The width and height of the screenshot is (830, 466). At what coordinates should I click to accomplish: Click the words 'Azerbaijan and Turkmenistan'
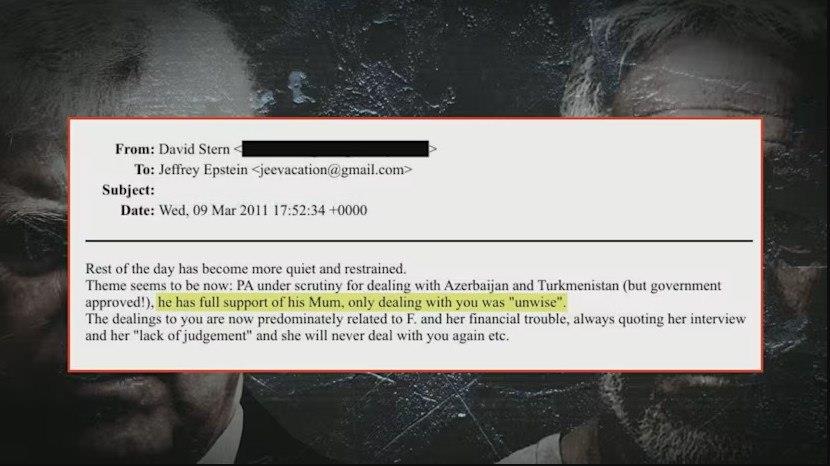[531, 285]
